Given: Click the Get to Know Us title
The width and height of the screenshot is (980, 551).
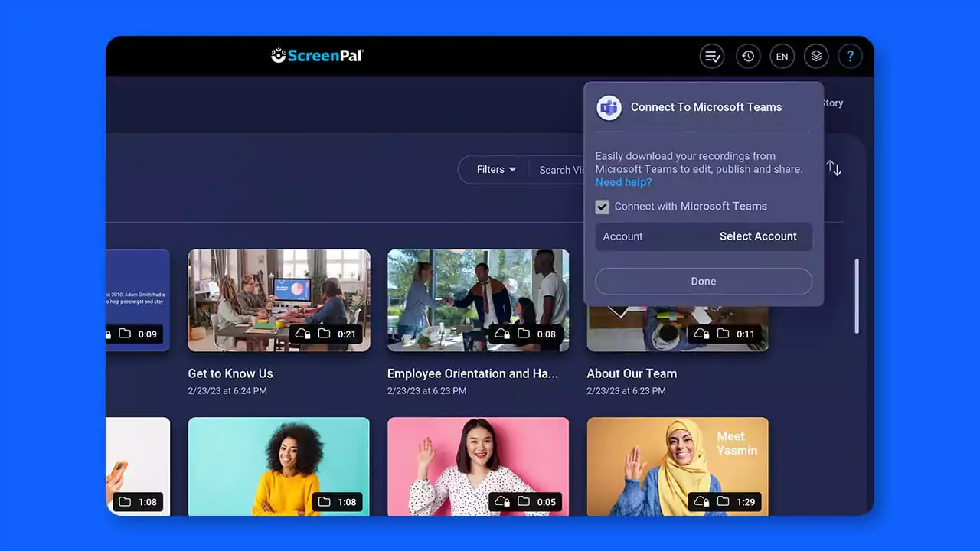Looking at the screenshot, I should click(x=230, y=373).
